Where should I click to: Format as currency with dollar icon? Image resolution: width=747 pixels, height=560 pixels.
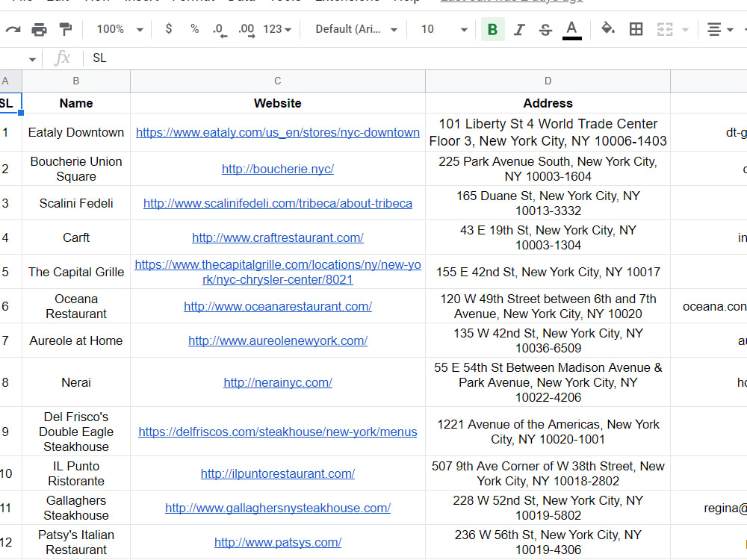click(169, 29)
